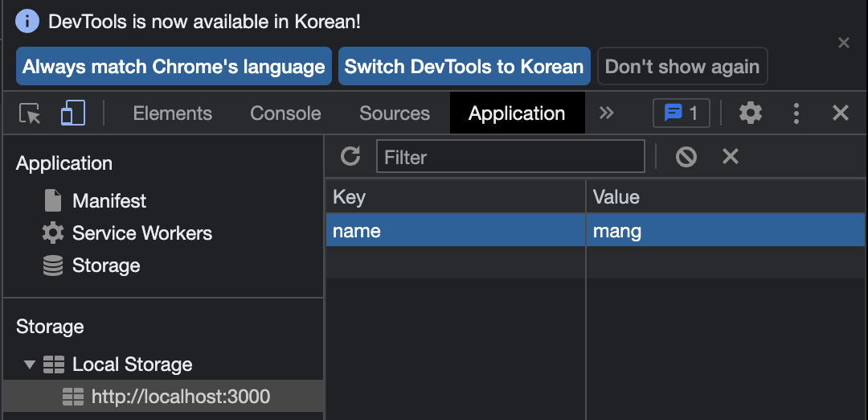Clear all storage entries icon
The height and width of the screenshot is (420, 868).
(686, 157)
